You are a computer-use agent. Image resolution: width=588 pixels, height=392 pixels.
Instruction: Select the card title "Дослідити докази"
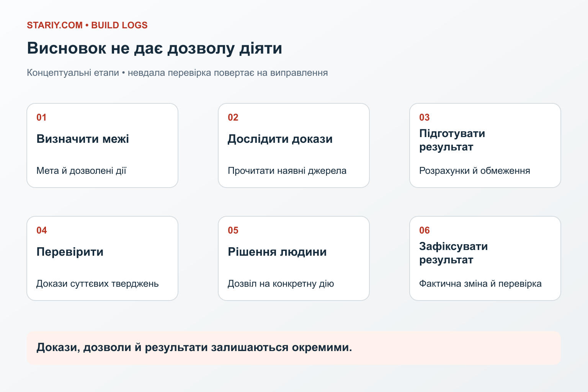pos(280,139)
